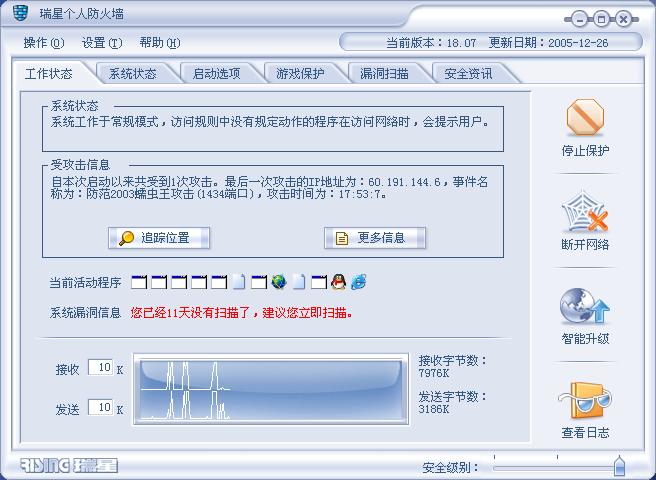Click the 系统工作于常规模式 status description

pyautogui.click(x=270, y=122)
